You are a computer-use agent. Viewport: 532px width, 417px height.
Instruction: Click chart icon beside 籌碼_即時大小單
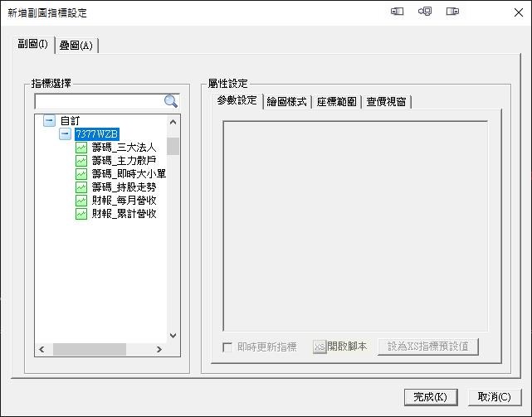click(x=81, y=174)
